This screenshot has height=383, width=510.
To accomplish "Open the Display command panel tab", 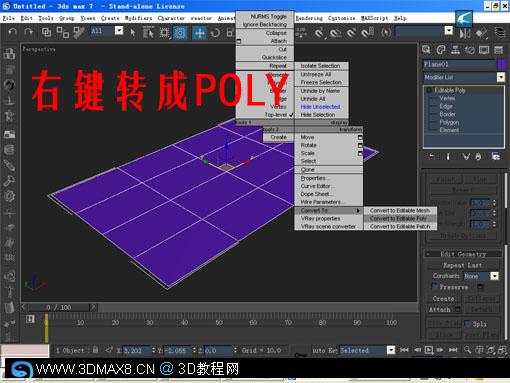I will click(x=484, y=50).
